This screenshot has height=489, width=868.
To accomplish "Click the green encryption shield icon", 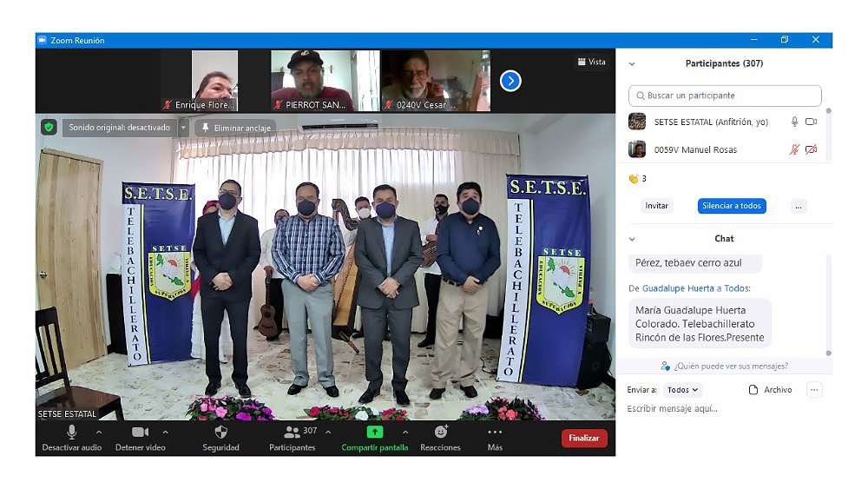I will point(49,127).
